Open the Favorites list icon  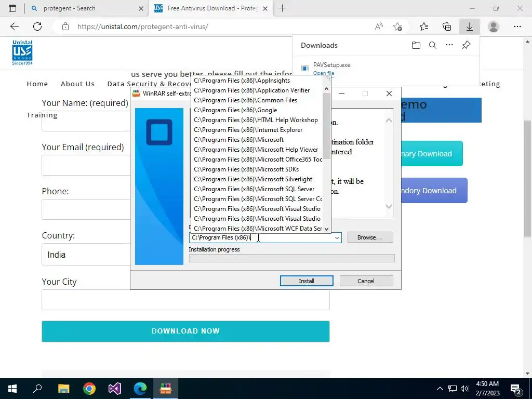[x=424, y=26]
